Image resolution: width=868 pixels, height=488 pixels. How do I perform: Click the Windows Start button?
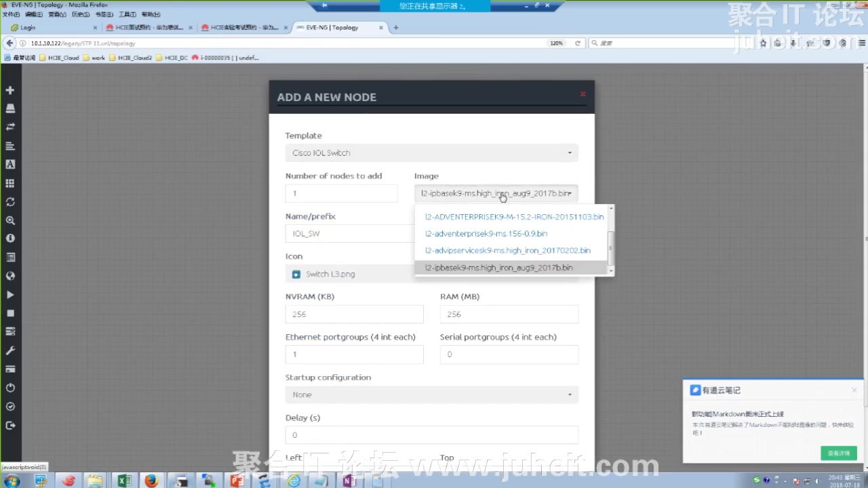click(x=12, y=481)
